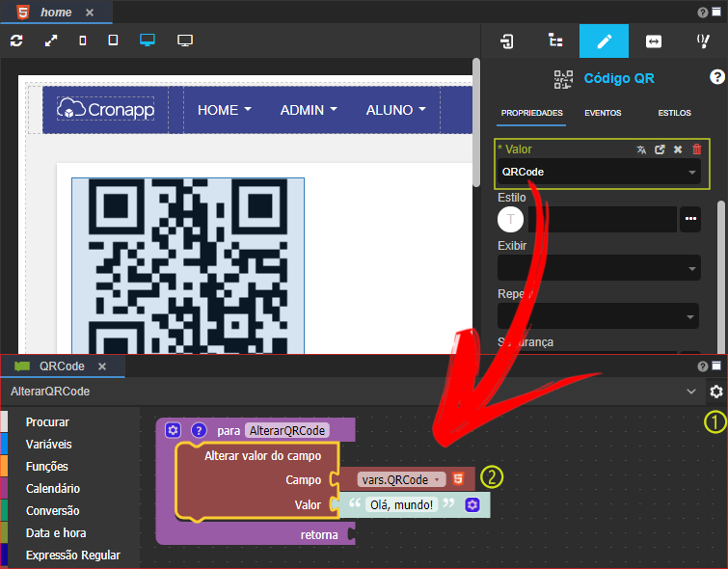Click the refresh preview icon
728x569 pixels.
click(16, 41)
